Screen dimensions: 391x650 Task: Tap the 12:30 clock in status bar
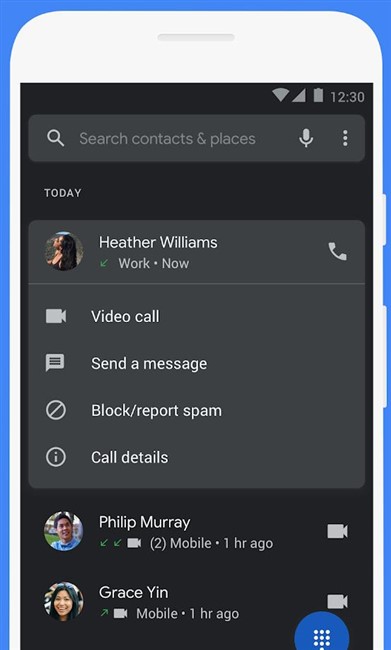347,97
